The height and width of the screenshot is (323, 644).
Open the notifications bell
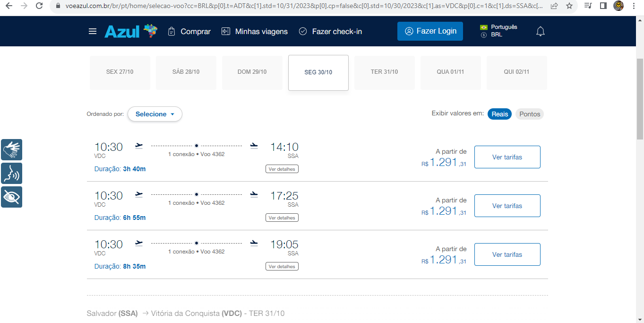point(541,31)
